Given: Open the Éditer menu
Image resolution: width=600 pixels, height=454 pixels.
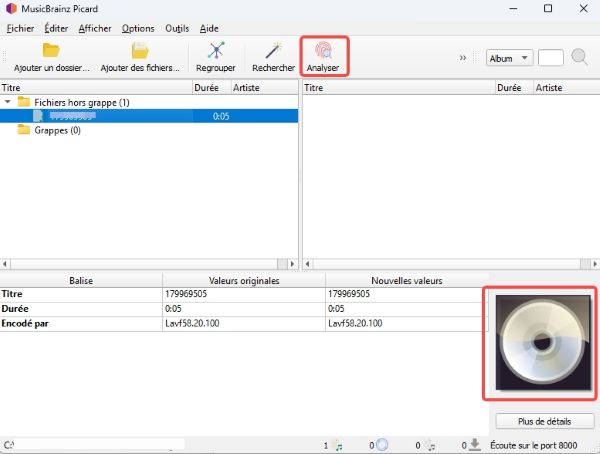Looking at the screenshot, I should point(56,28).
